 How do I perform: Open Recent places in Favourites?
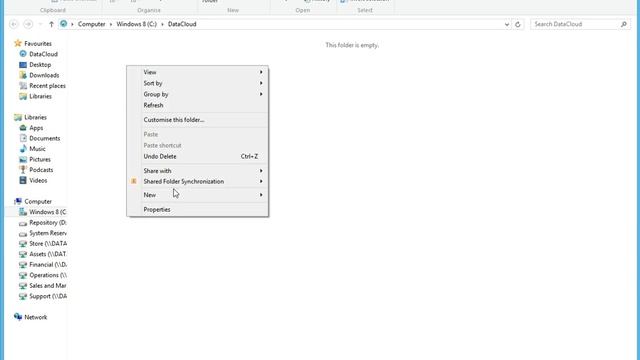(47, 86)
